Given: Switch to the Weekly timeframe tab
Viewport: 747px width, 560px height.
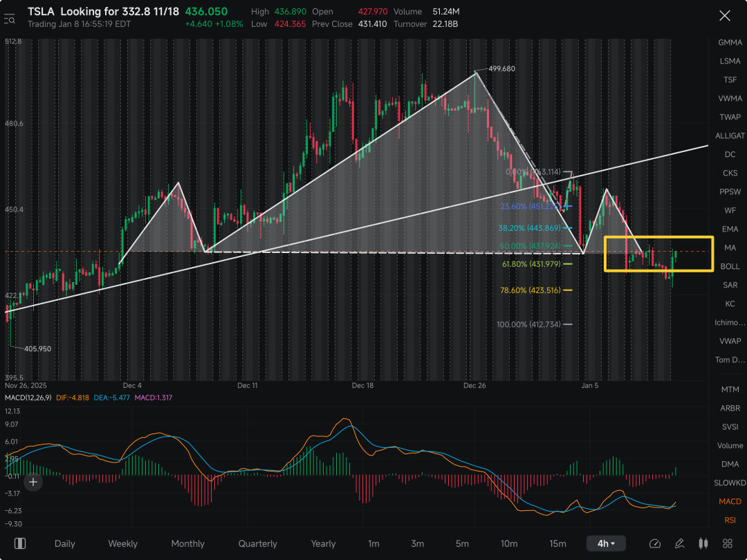Looking at the screenshot, I should pos(123,543).
